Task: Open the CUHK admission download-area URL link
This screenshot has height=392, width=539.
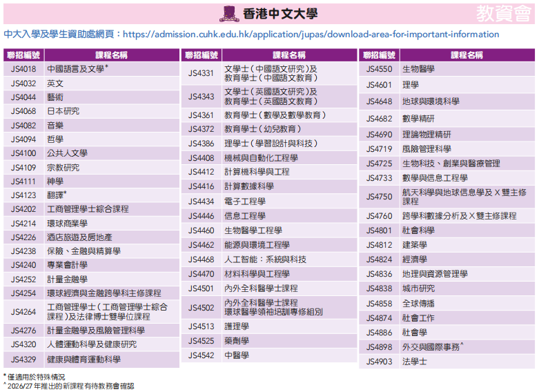Action: point(311,35)
